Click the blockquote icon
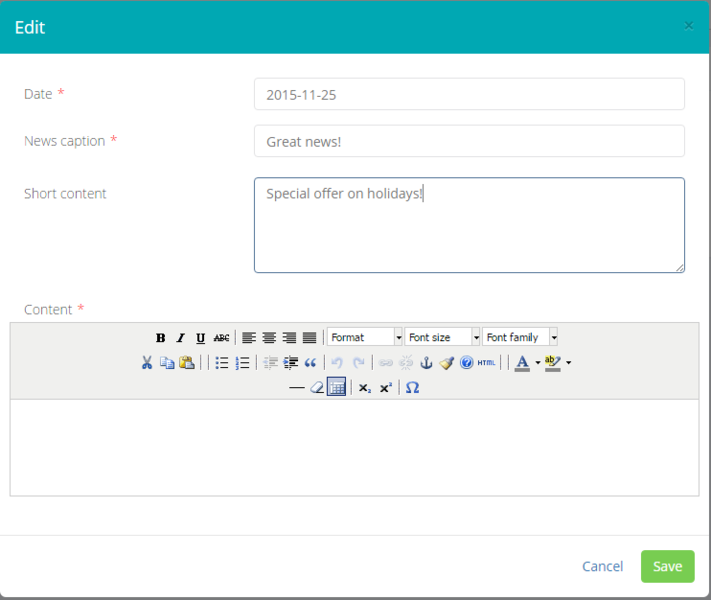Viewport: 711px width, 600px height. [x=310, y=363]
